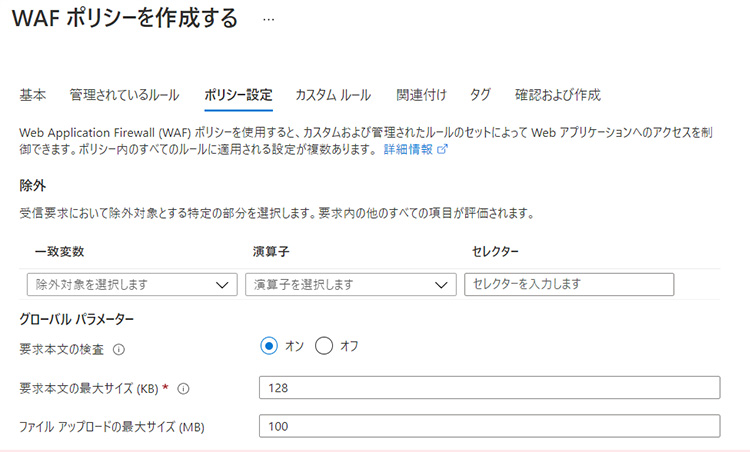
Task: Open the タグ tab
Action: pos(480,95)
